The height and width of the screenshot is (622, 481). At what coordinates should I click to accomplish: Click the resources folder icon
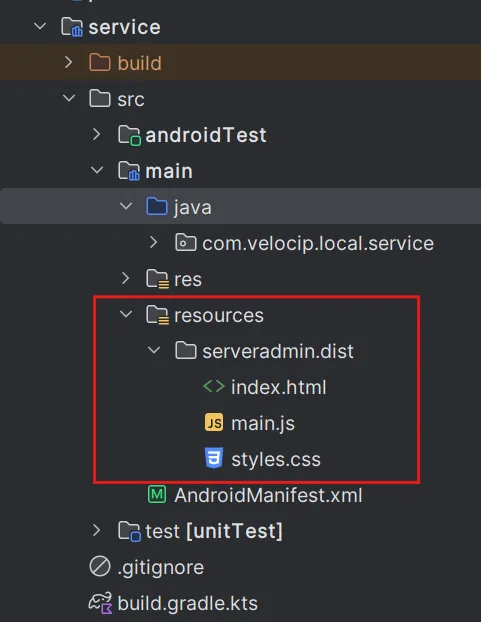(157, 315)
